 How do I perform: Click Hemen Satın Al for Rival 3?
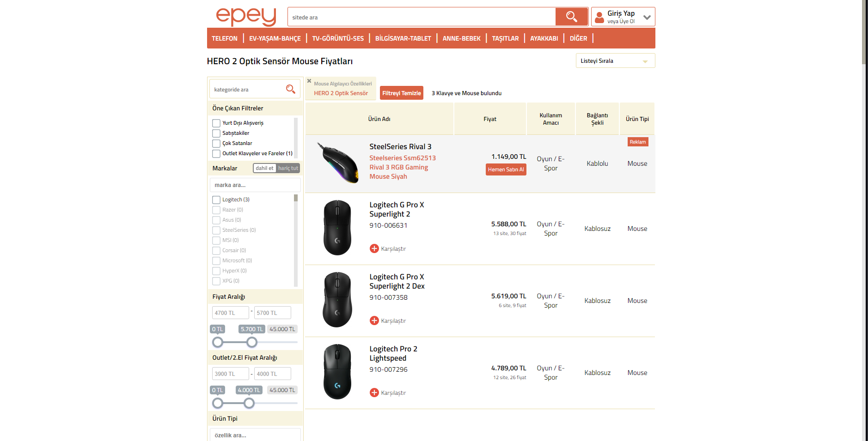(506, 169)
